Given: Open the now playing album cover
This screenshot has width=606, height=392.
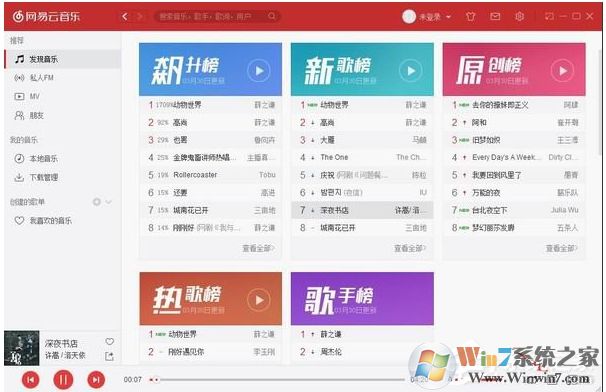Looking at the screenshot, I should click(22, 348).
